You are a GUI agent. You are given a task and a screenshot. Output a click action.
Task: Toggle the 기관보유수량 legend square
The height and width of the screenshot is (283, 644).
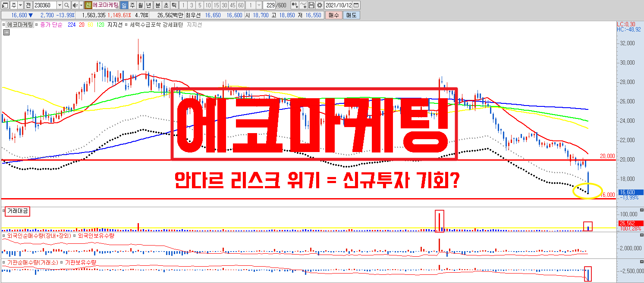[x=62, y=262]
